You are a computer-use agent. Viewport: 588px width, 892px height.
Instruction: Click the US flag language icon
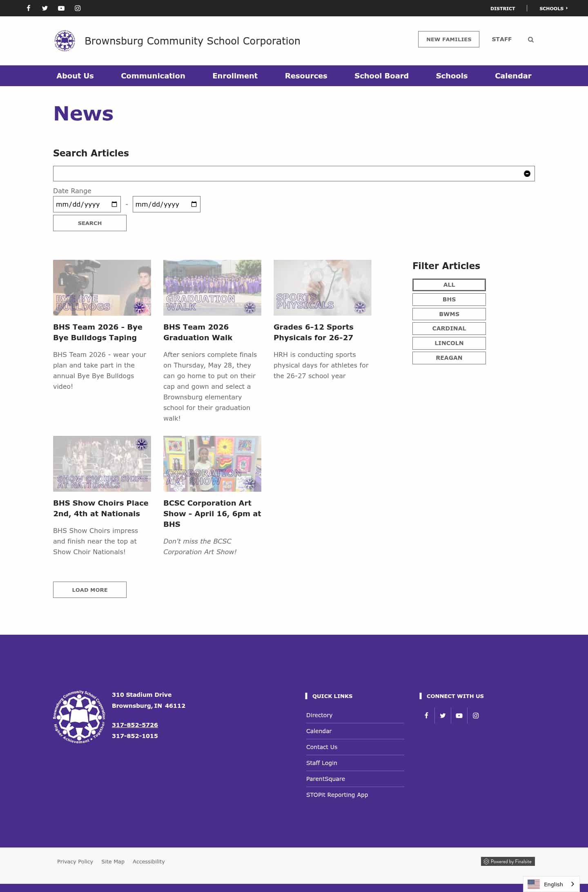pos(533,884)
